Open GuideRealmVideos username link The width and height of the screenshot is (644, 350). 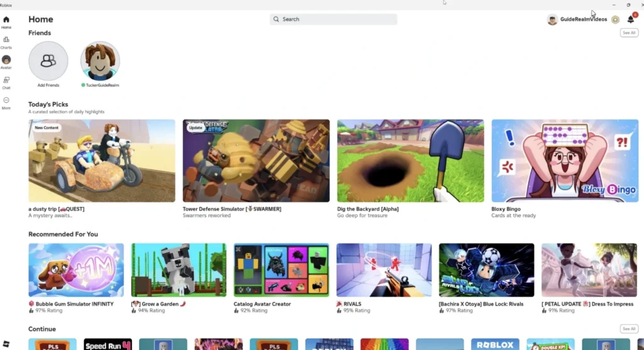(583, 20)
